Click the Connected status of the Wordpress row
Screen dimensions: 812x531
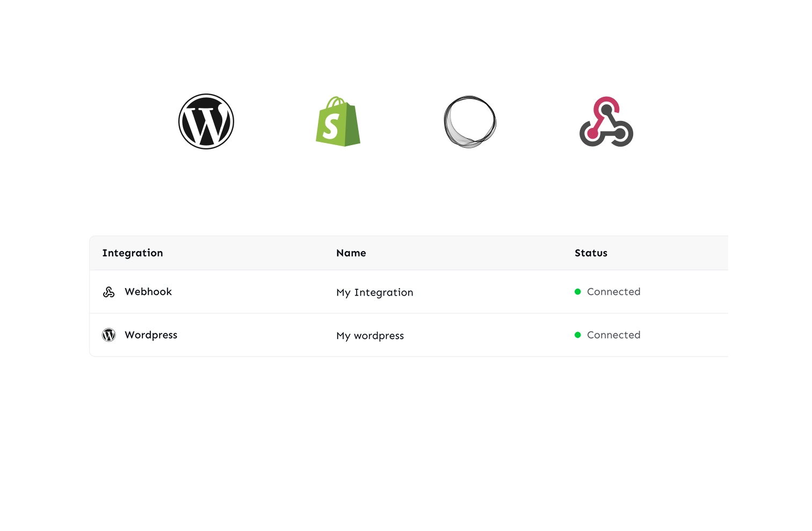(x=613, y=335)
